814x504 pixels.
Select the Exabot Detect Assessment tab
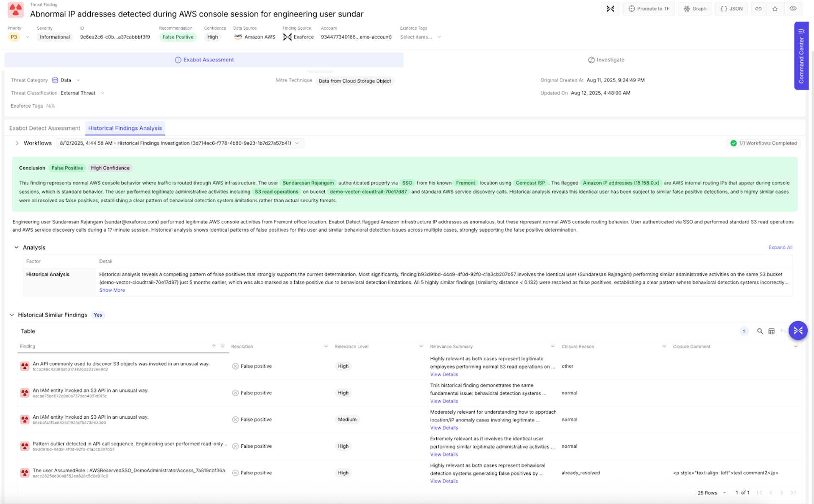[x=45, y=128]
